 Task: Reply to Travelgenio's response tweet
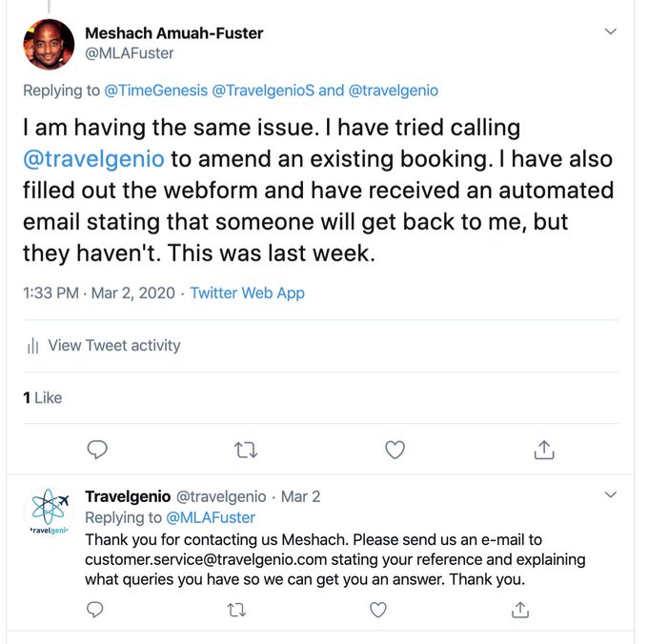(95, 608)
